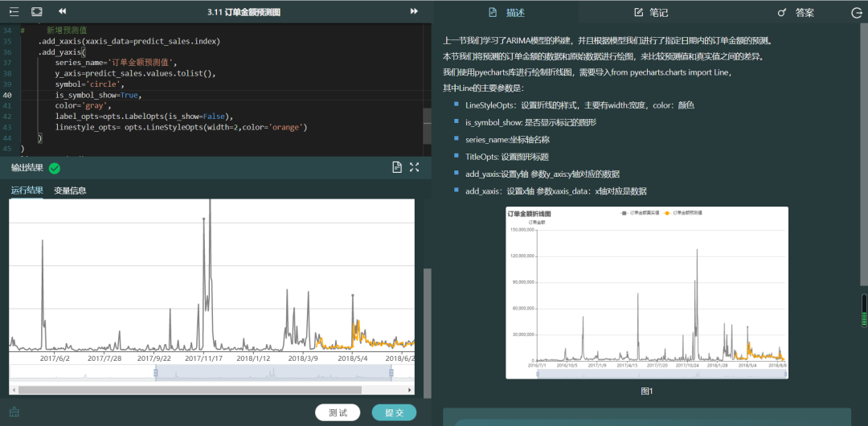The height and width of the screenshot is (426, 868).
Task: Click the green success check icon
Action: (x=55, y=169)
